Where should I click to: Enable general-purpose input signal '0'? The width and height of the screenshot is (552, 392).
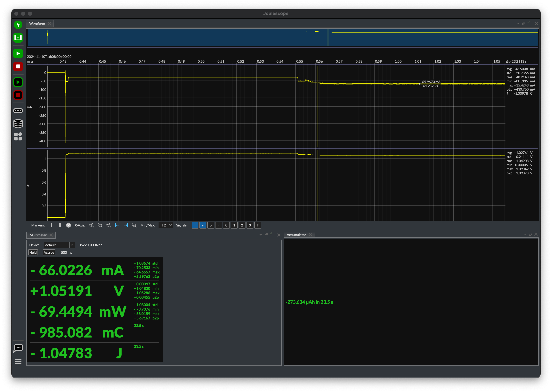pos(226,225)
